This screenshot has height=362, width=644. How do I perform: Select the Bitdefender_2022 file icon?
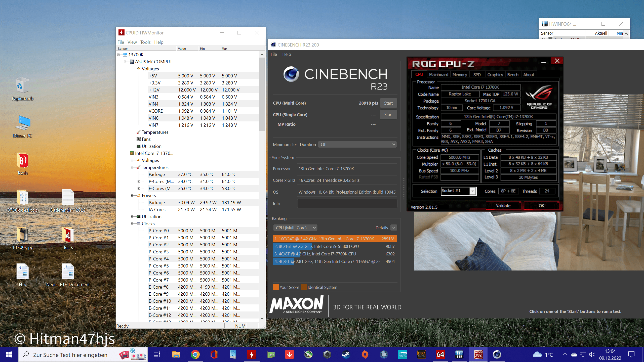68,201
